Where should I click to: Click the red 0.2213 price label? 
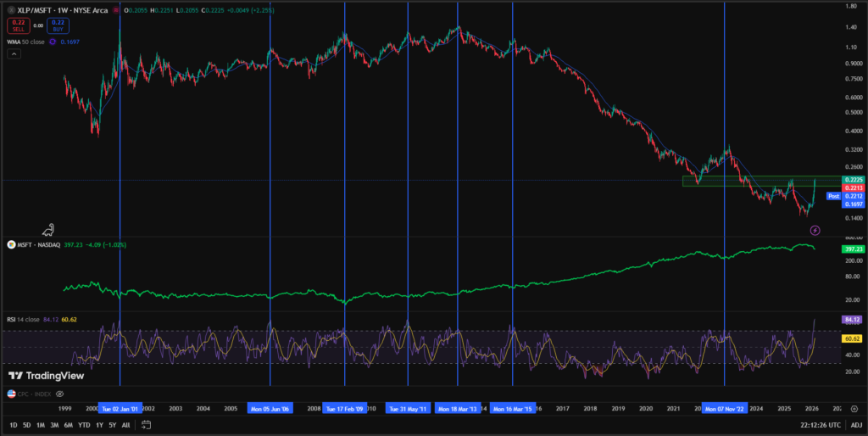pos(853,187)
